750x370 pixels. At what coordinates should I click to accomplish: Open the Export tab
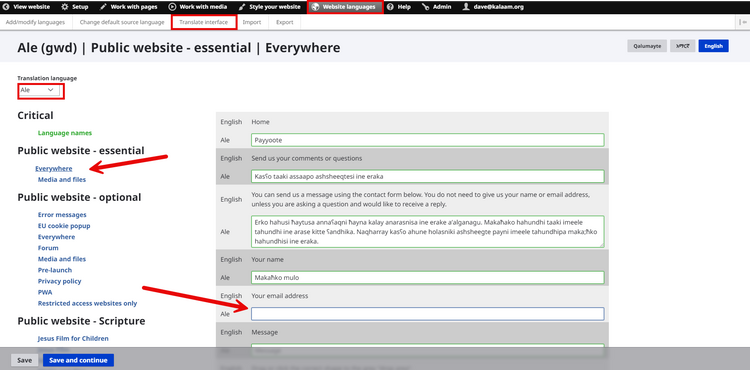(285, 22)
